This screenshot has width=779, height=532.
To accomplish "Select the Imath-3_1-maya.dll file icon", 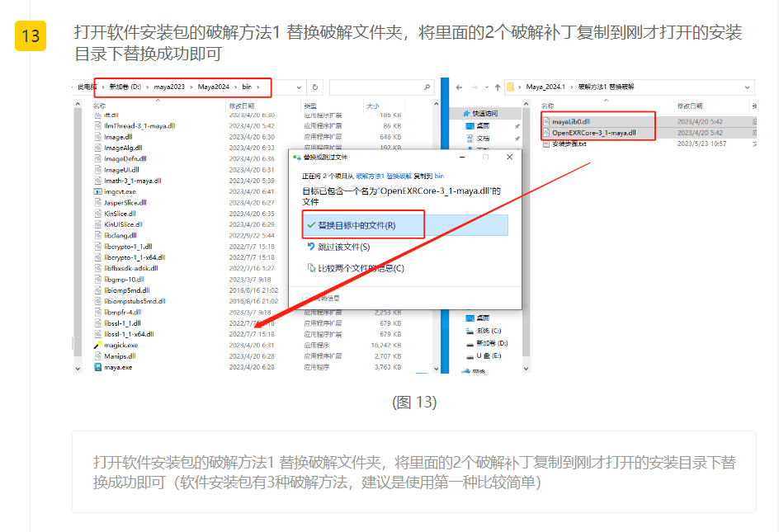I will (x=98, y=181).
